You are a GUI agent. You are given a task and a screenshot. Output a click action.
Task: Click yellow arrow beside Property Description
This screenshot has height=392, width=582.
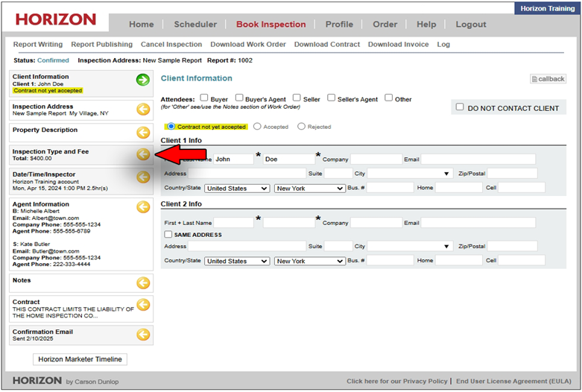(x=143, y=133)
